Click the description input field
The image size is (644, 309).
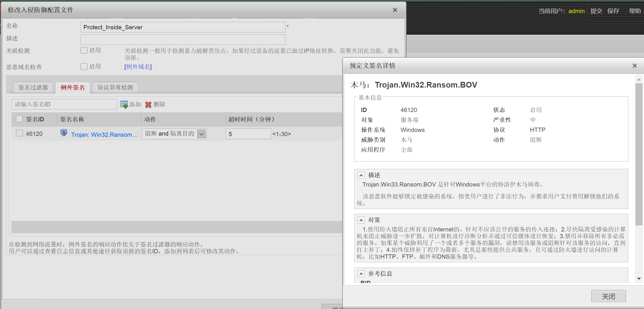[183, 40]
